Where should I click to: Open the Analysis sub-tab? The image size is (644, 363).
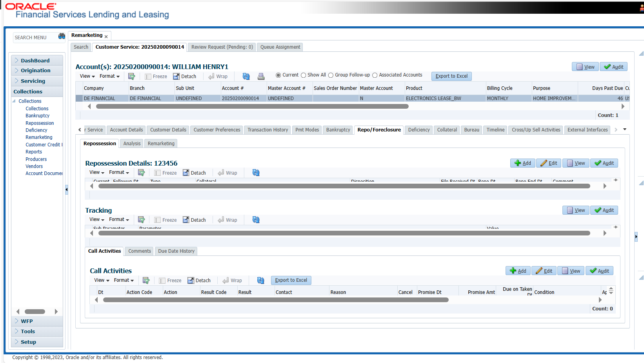pyautogui.click(x=132, y=144)
